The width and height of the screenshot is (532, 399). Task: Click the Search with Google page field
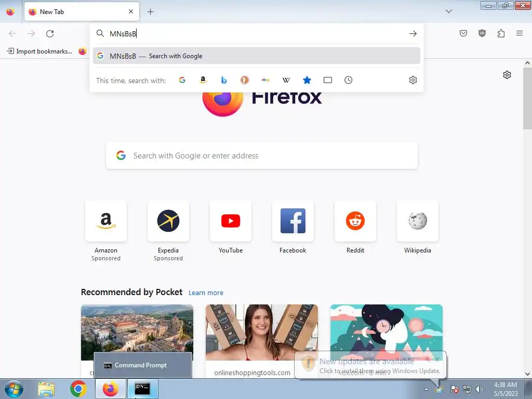[x=262, y=156]
